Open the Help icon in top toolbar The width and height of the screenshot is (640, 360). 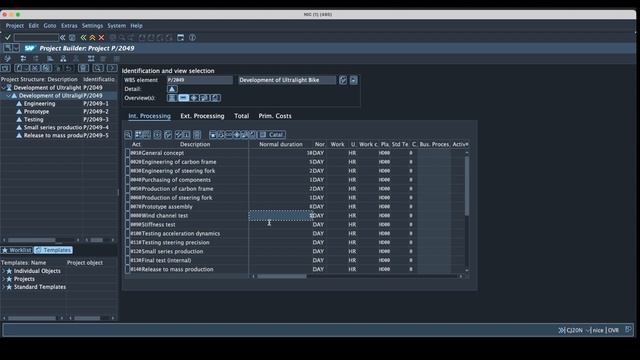pyautogui.click(x=192, y=38)
